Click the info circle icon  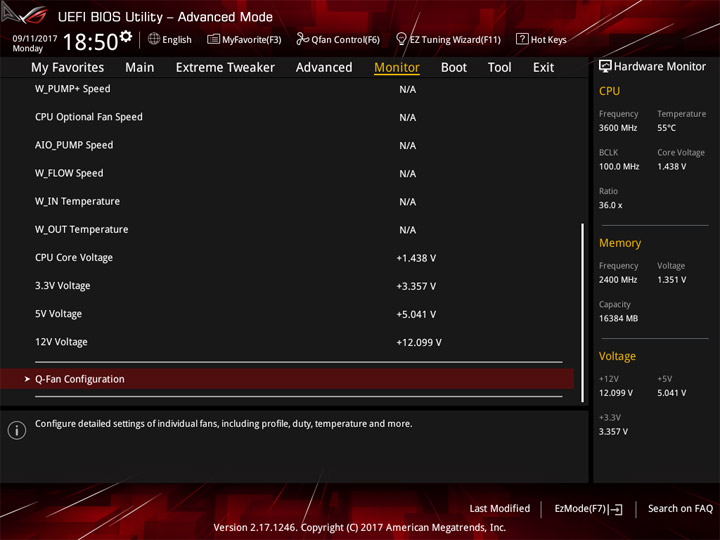click(17, 430)
